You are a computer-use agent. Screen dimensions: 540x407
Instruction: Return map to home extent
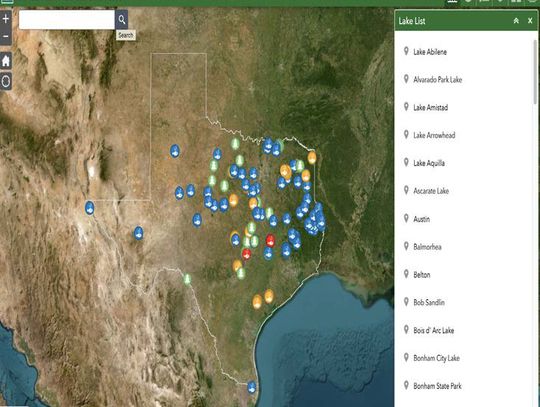[6, 61]
